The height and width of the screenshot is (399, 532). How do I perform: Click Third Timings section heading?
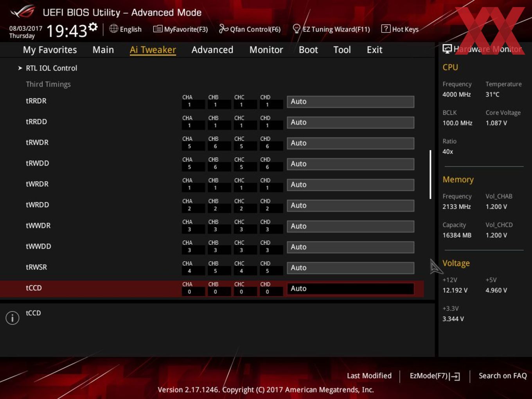[x=48, y=84]
